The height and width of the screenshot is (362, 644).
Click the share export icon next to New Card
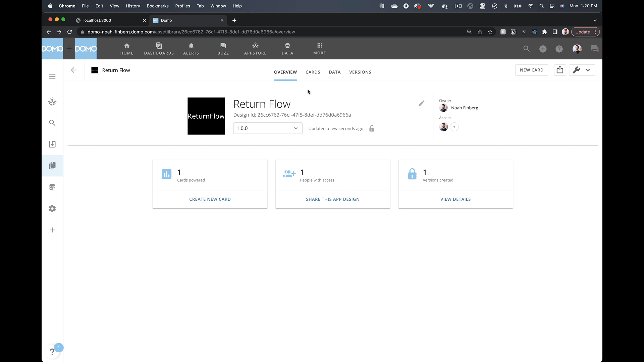[x=560, y=70]
